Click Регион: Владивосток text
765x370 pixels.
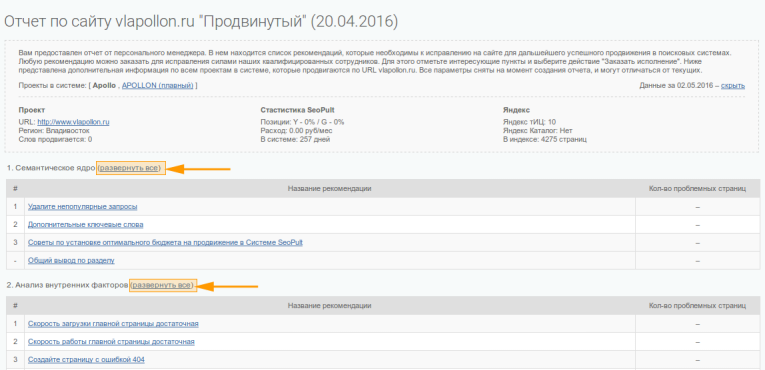(54, 131)
